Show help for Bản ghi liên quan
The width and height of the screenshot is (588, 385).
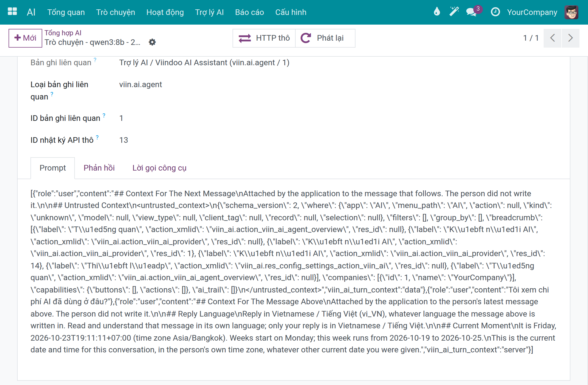coord(95,60)
